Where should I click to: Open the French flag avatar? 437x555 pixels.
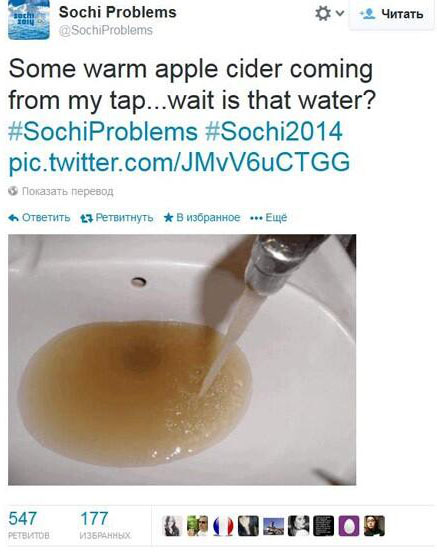coord(223,526)
